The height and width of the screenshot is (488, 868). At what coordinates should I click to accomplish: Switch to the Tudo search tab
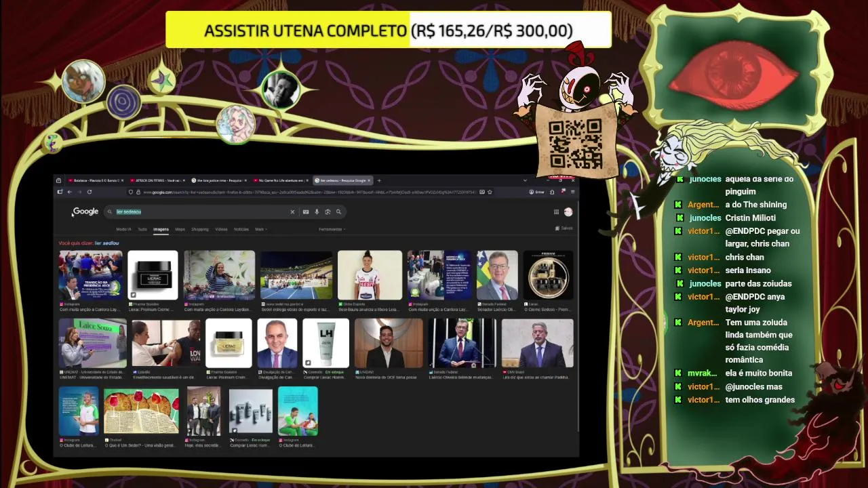coord(142,229)
